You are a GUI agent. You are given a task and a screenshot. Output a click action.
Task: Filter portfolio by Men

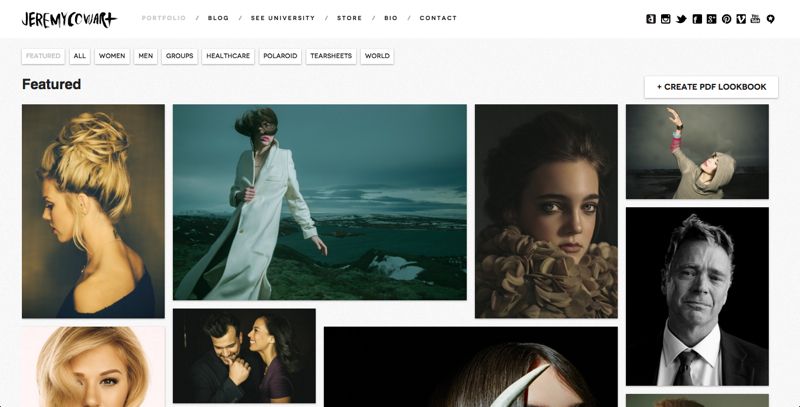click(145, 56)
